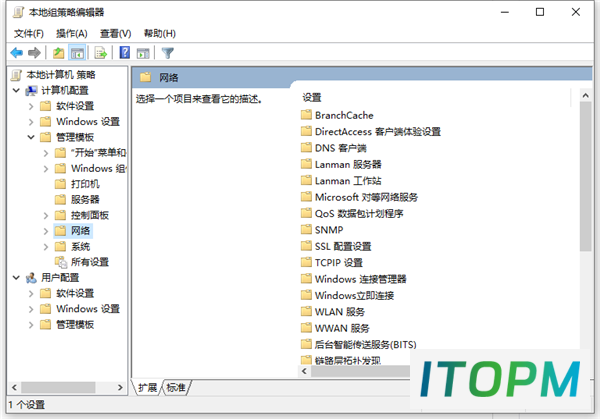
Task: Expand Windows 设置 under 计算机配置
Action: click(x=31, y=122)
